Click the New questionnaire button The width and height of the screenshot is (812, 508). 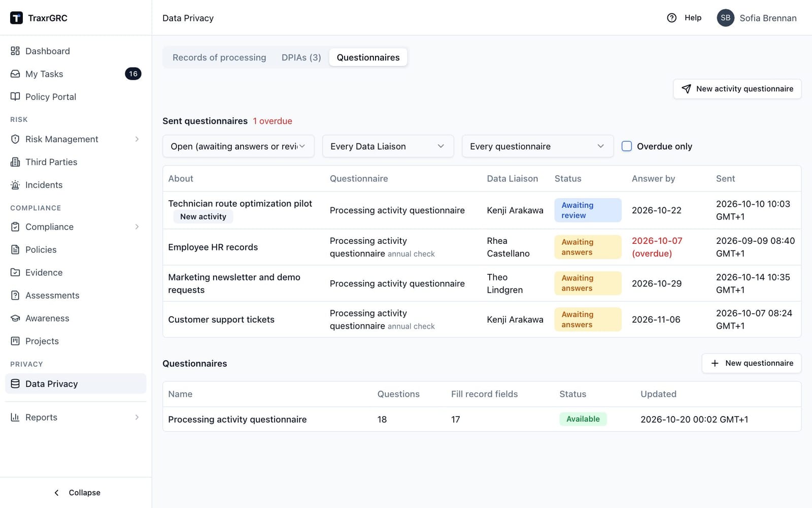[751, 363]
